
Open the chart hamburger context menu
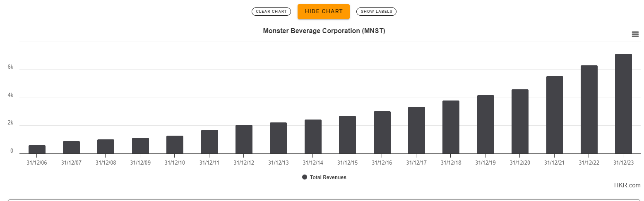tap(635, 34)
